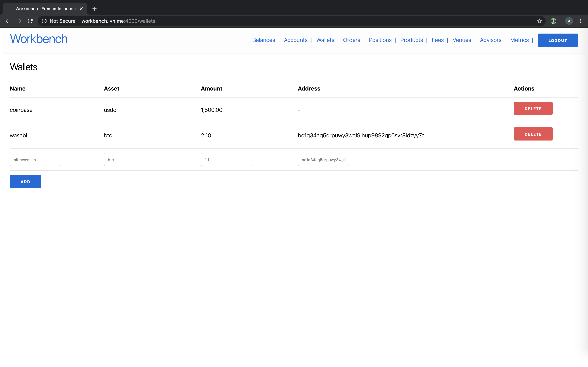Click the green circular extension icon

tap(553, 21)
